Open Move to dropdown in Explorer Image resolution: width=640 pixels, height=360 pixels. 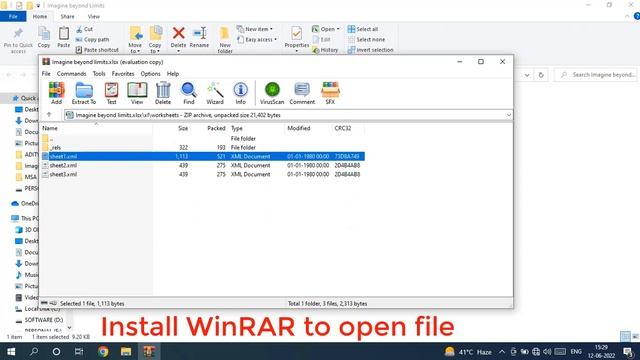pyautogui.click(x=135, y=40)
